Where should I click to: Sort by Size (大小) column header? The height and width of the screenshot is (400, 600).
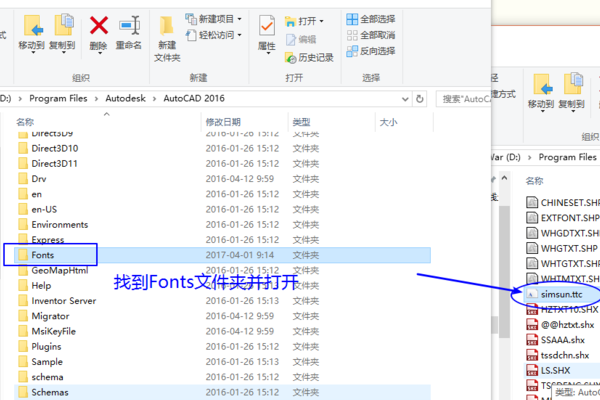pyautogui.click(x=388, y=122)
